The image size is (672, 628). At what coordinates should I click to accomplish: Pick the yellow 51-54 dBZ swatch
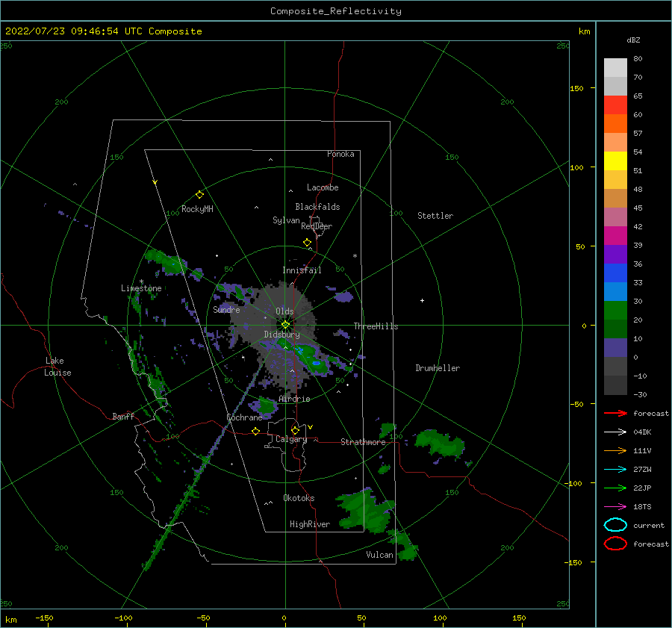615,161
